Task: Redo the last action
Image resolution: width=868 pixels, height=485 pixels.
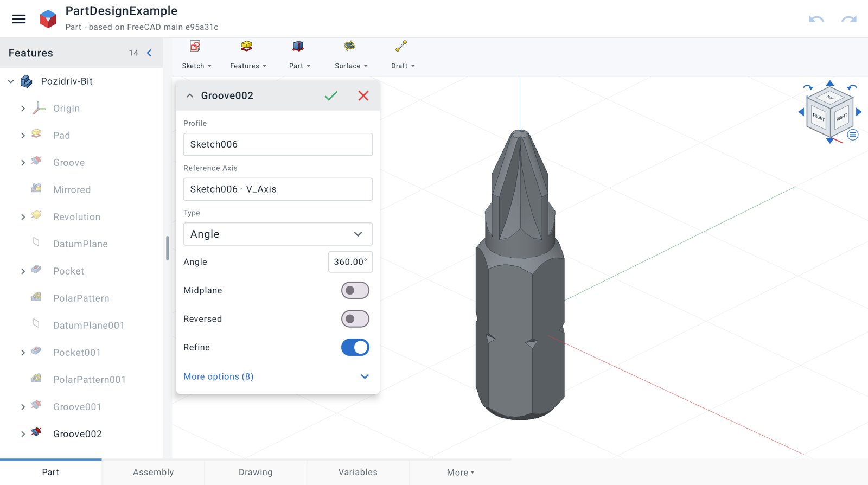Action: pyautogui.click(x=849, y=19)
